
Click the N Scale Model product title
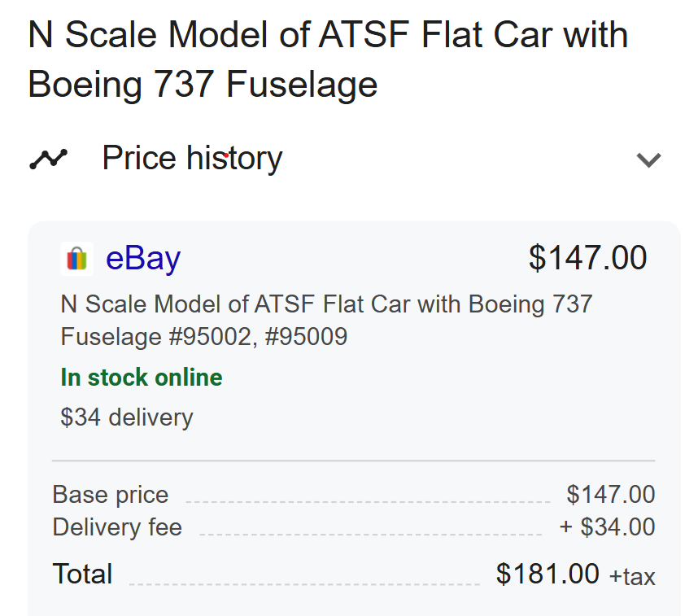coord(327,59)
